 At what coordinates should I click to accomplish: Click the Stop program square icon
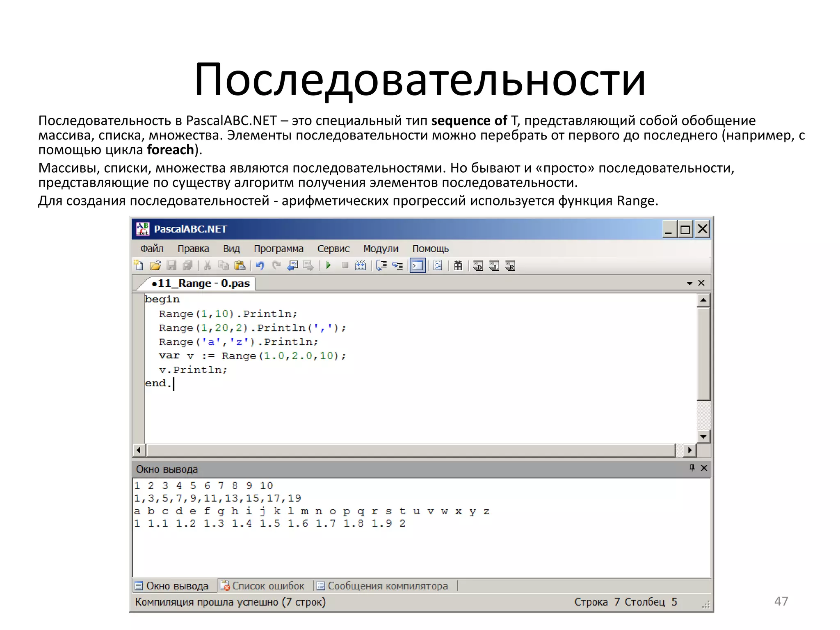345,266
